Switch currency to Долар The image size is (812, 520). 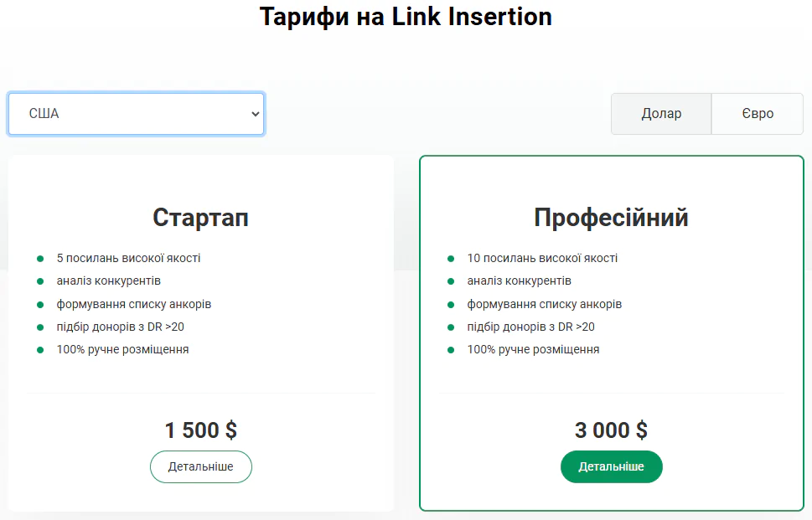(661, 114)
